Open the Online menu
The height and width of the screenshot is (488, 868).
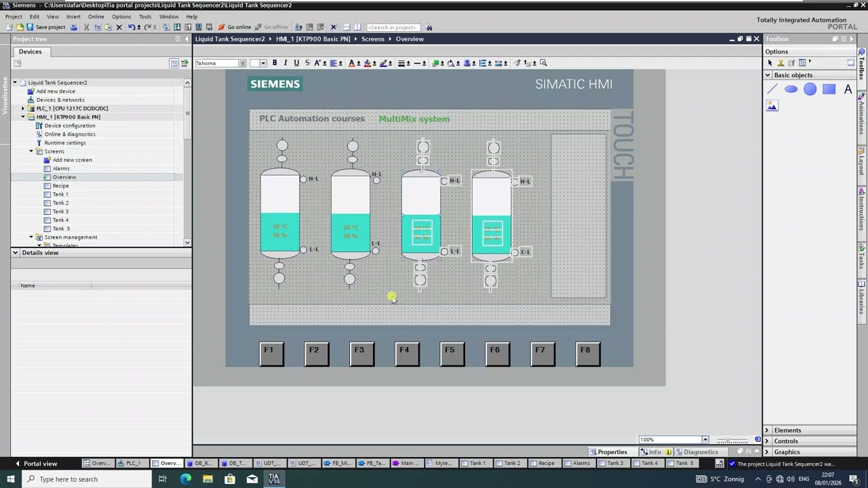tap(96, 16)
